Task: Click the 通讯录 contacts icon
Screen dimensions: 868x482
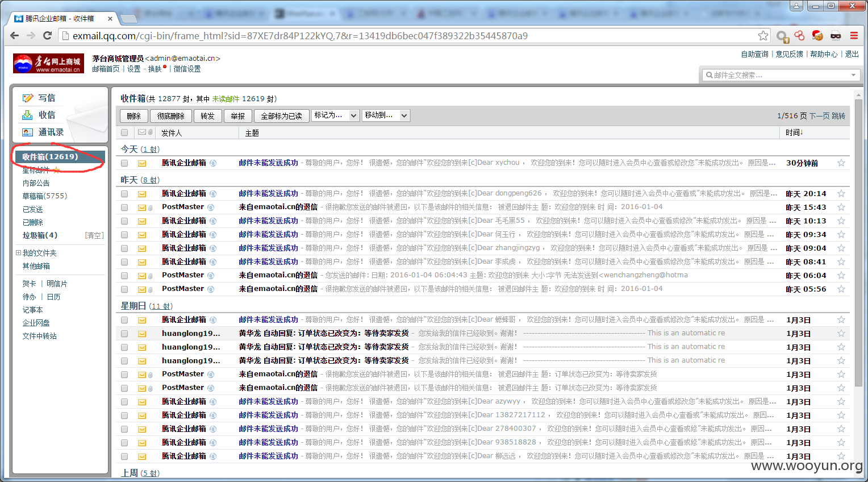Action: pos(28,132)
